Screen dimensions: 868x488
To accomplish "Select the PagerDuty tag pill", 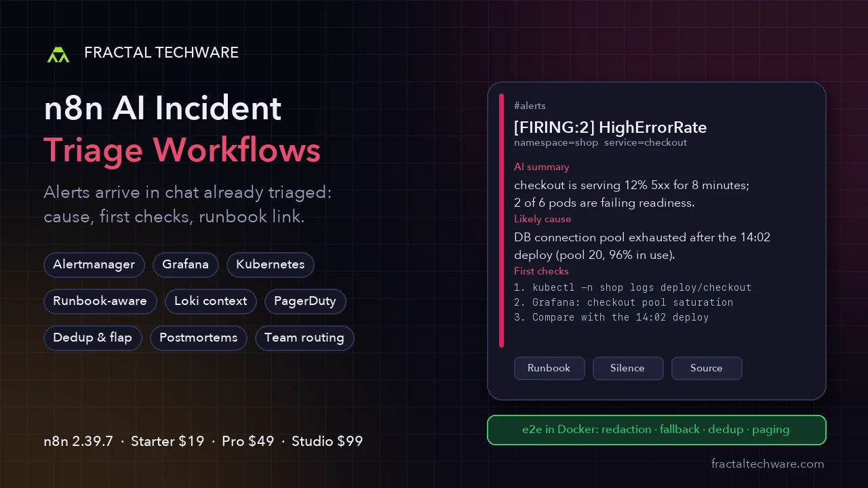I will [x=305, y=301].
